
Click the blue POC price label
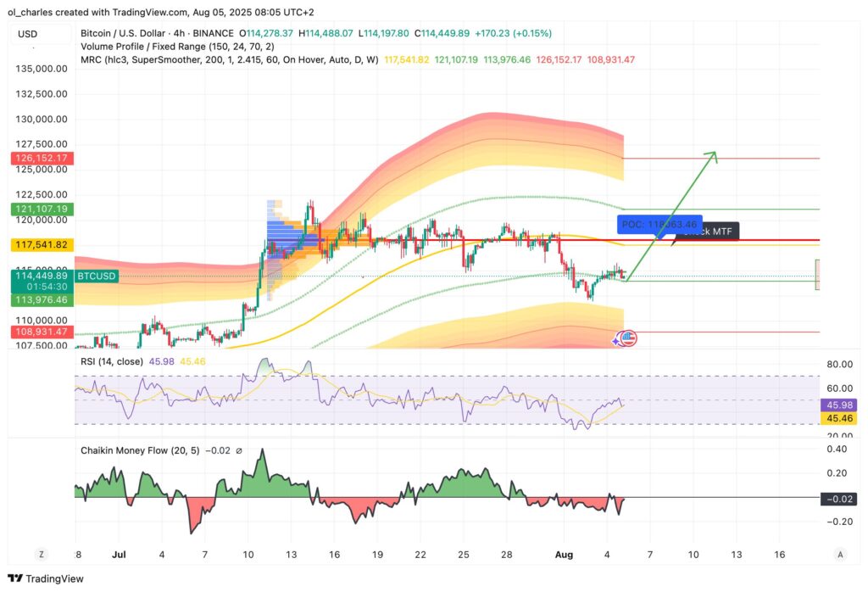659,224
